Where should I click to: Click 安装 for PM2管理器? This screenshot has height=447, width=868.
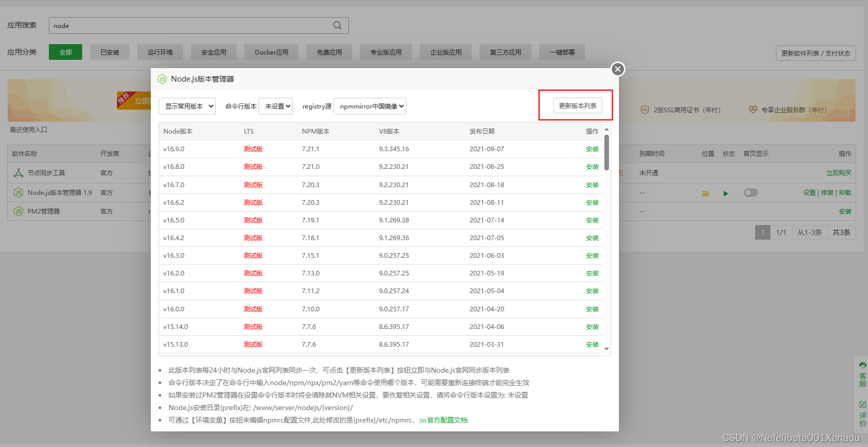845,212
